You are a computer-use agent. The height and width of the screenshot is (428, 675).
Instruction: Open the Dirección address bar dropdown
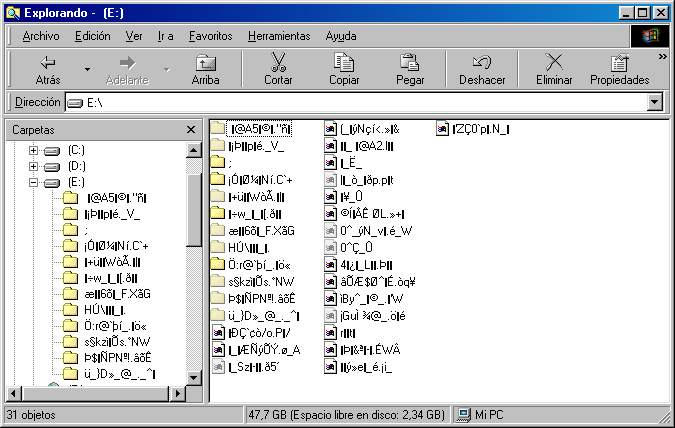(x=655, y=102)
